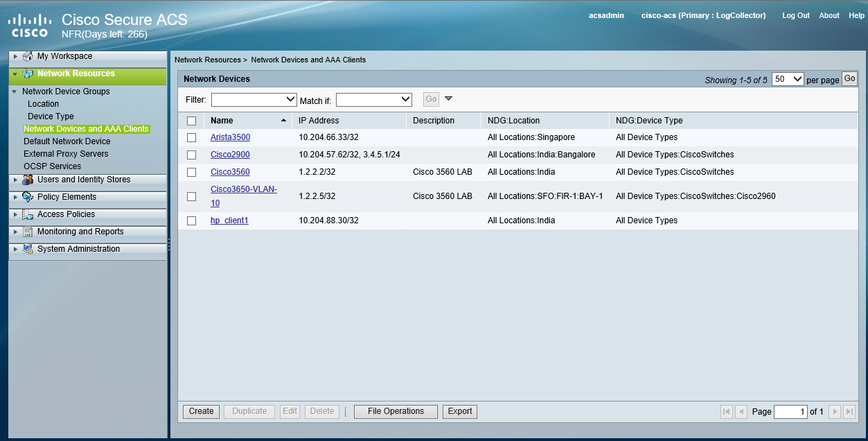Click the Monitoring and Reports icon
The width and height of the screenshot is (868, 441).
(28, 232)
